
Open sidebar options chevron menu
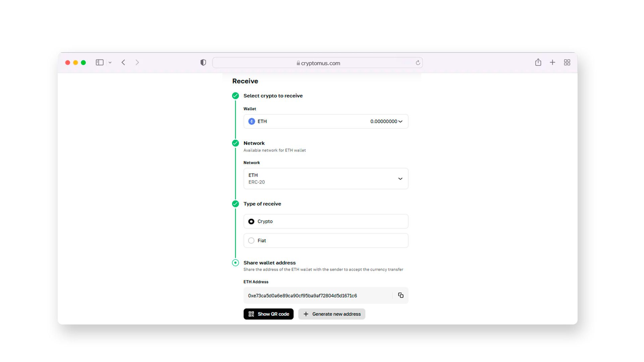pyautogui.click(x=110, y=63)
